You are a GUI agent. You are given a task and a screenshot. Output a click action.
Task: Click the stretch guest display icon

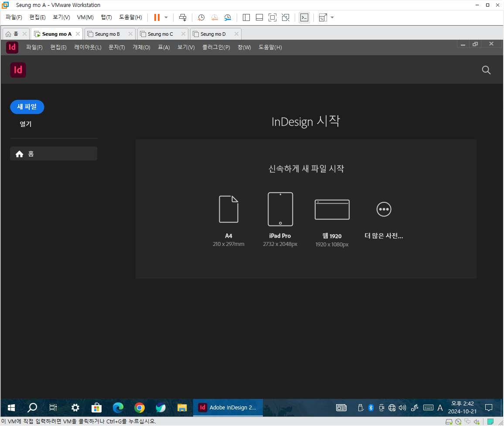[323, 17]
